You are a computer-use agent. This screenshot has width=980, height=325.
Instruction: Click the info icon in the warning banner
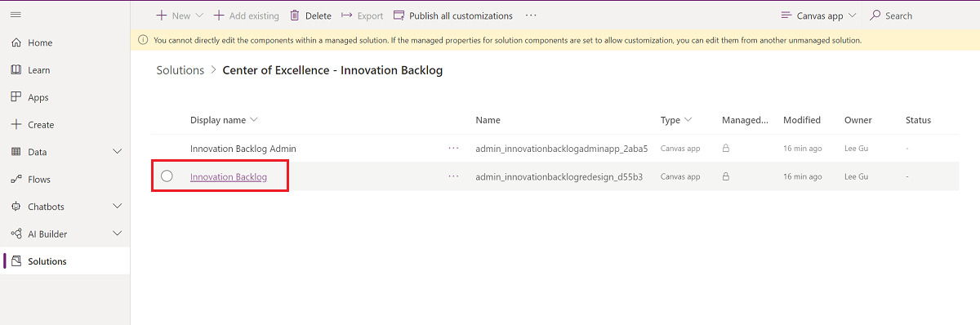(x=143, y=39)
